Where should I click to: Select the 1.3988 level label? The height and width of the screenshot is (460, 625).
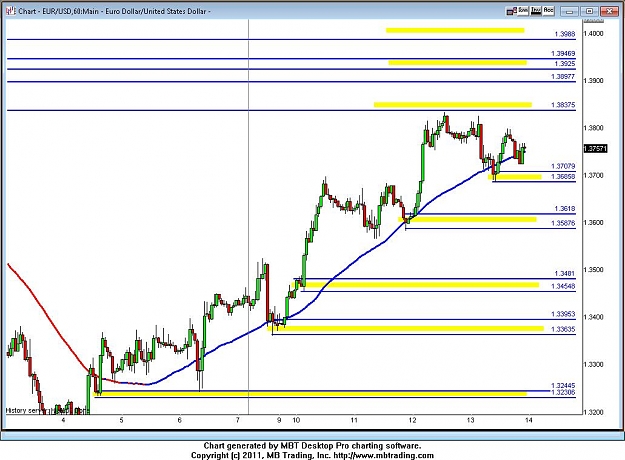pos(565,34)
